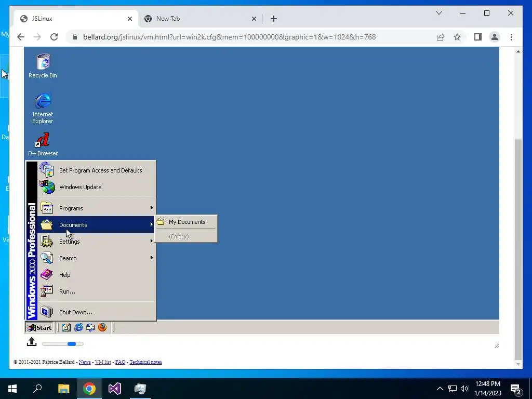Screen dimensions: 532x399
Task: Open My Documents folder from submenu
Action: click(x=186, y=222)
